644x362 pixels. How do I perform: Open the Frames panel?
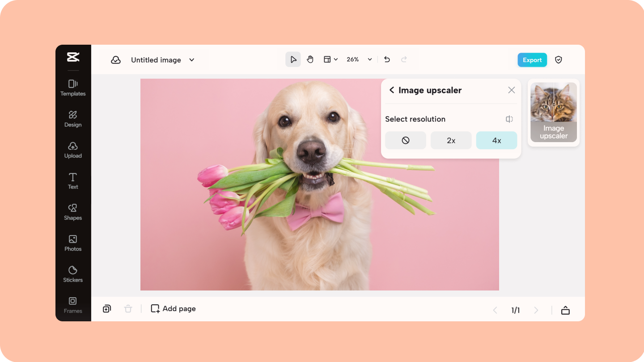73,305
